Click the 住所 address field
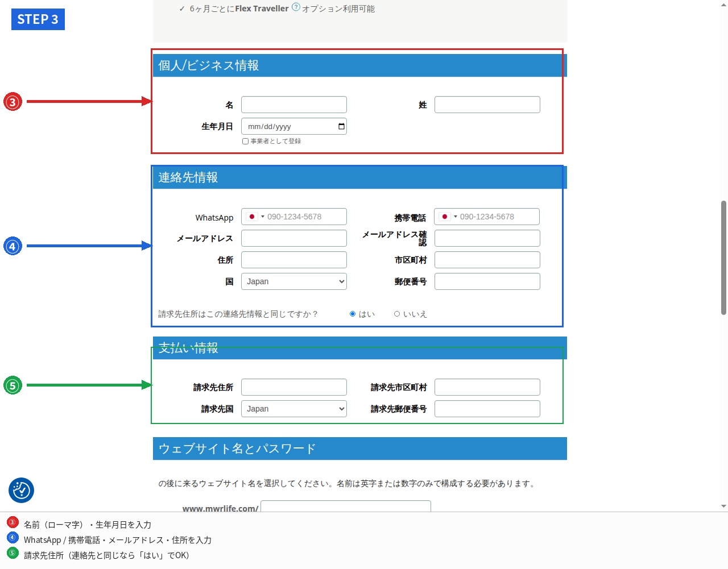 (294, 260)
